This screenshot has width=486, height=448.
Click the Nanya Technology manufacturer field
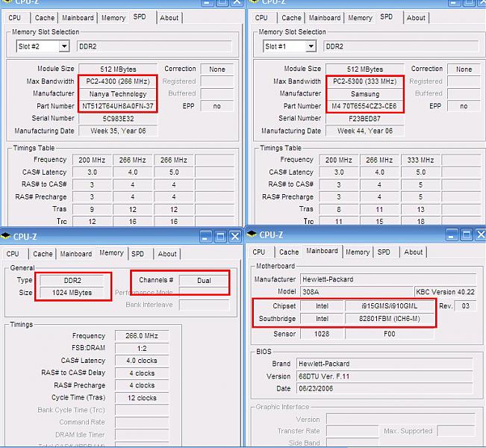point(119,93)
